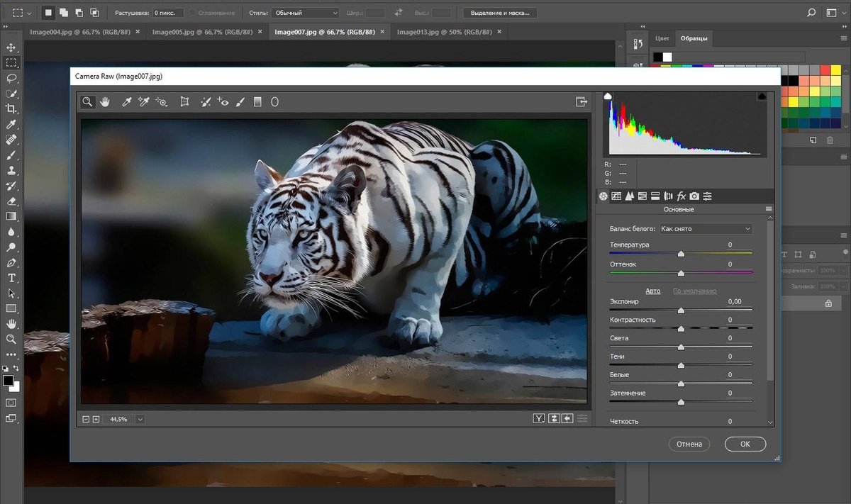Choose New selection mode in options bar
This screenshot has width=851, height=504.
48,13
